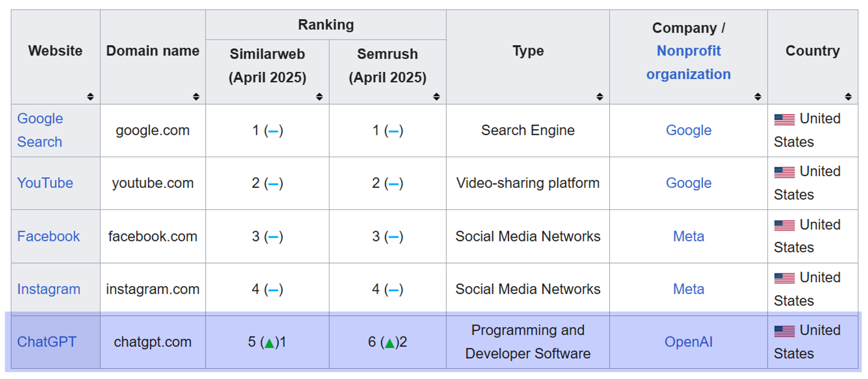Viewport: 868px width, 379px height.
Task: Sort by Similarweb ranking column
Action: pyautogui.click(x=319, y=97)
